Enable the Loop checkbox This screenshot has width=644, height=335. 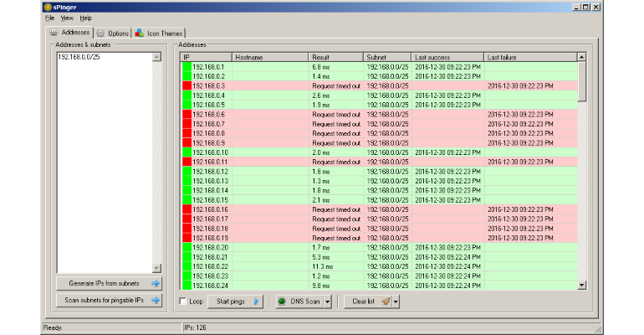[183, 301]
